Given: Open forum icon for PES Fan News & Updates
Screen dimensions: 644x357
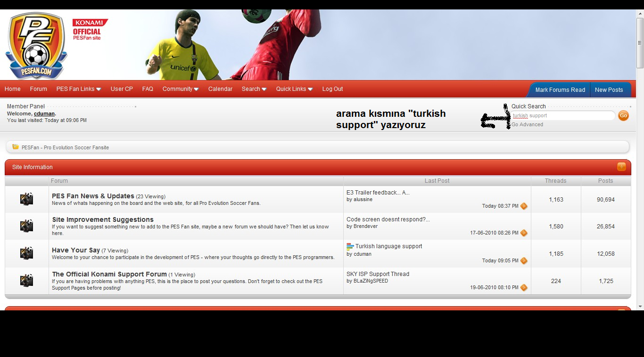Looking at the screenshot, I should coord(27,199).
